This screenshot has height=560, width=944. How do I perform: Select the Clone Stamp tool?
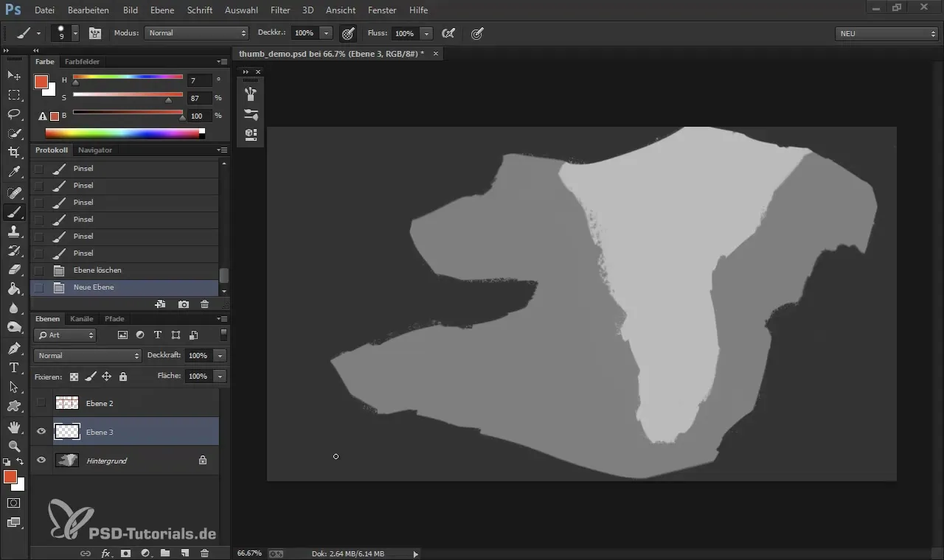14,231
